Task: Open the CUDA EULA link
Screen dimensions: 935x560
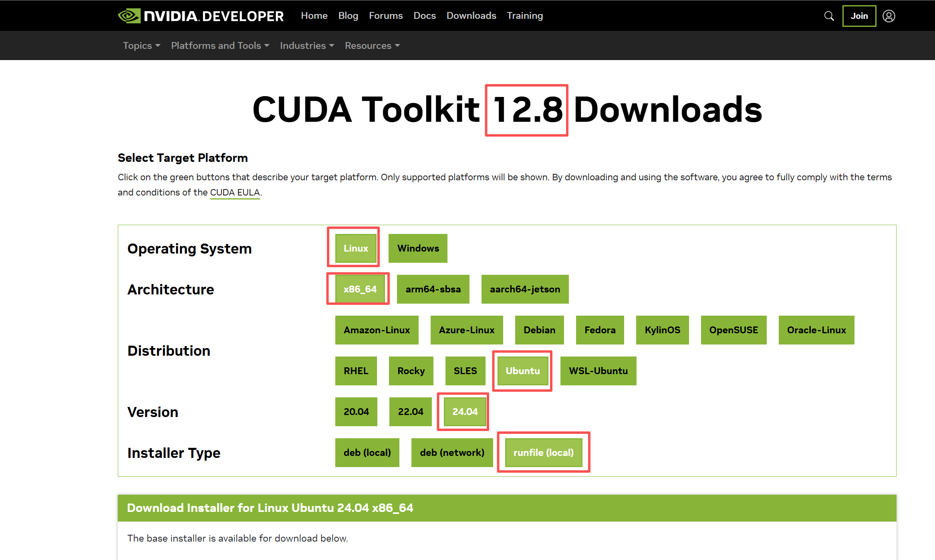Action: 235,192
